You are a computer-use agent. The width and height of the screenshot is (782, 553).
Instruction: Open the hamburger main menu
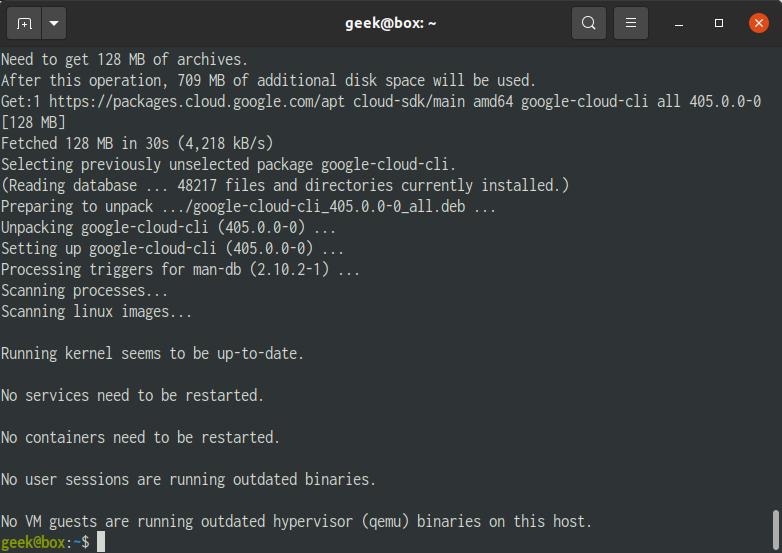[x=631, y=23]
